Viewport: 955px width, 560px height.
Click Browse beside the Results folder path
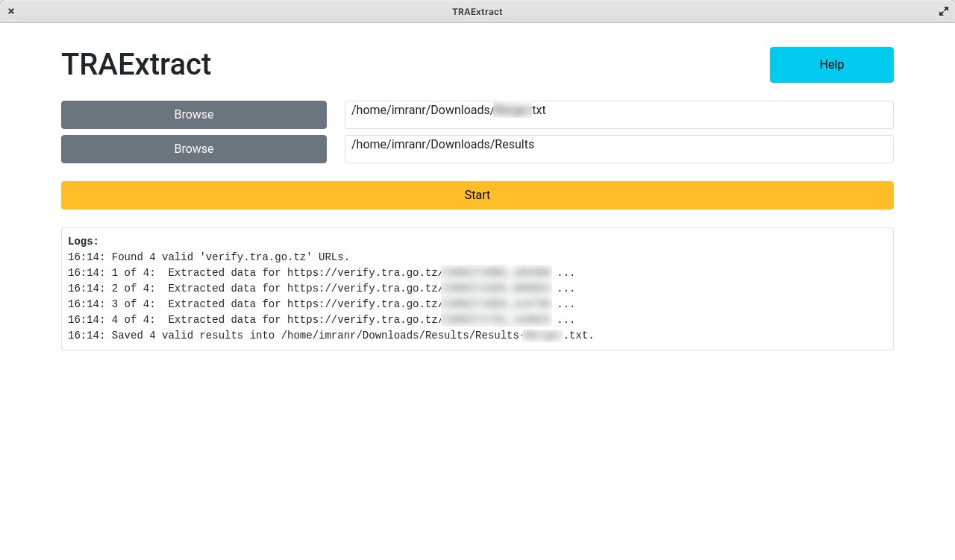(194, 149)
